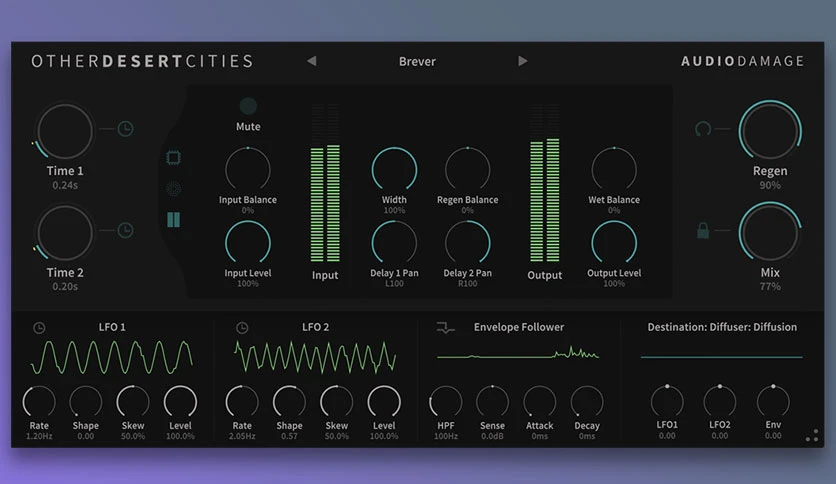Click the OTHERDESERTCITIES title
This screenshot has height=484, width=836.
coord(142,61)
